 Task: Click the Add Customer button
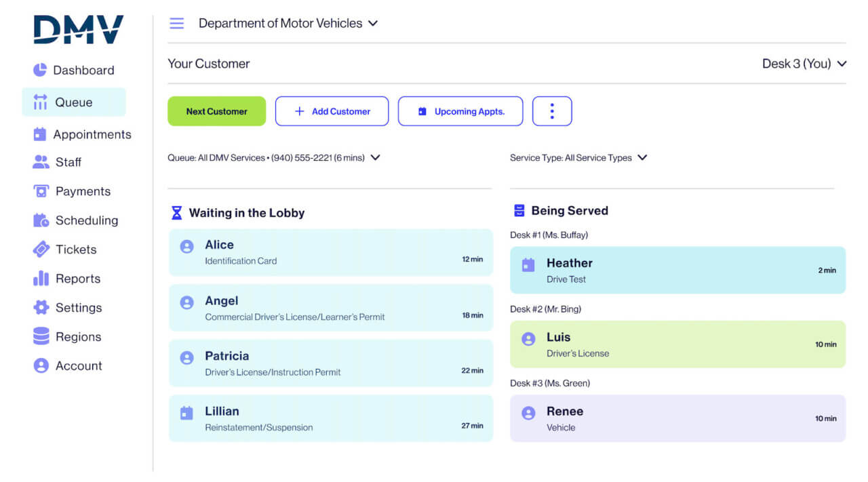pyautogui.click(x=332, y=111)
